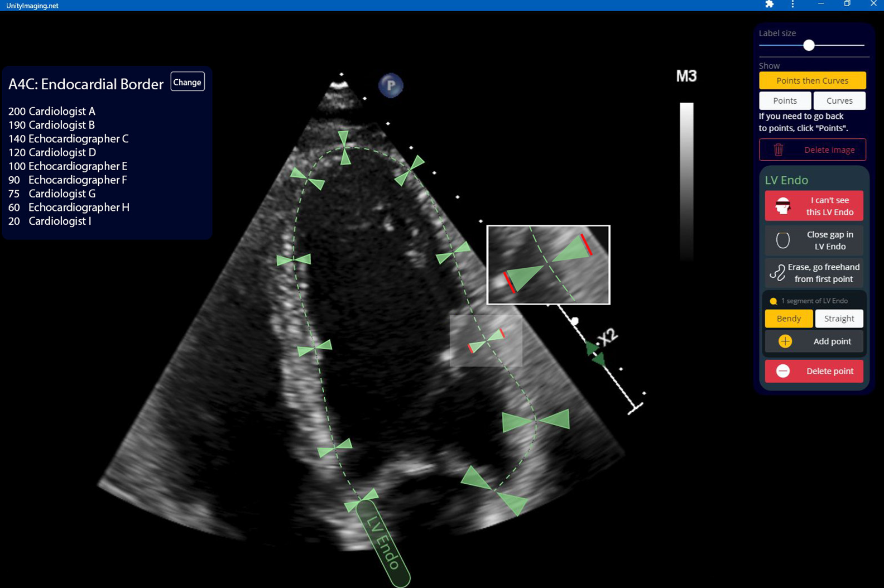Click the round blue P marker on the scan

pyautogui.click(x=391, y=86)
